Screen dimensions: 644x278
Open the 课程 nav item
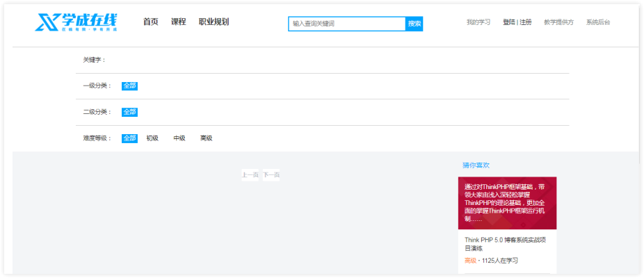[179, 22]
